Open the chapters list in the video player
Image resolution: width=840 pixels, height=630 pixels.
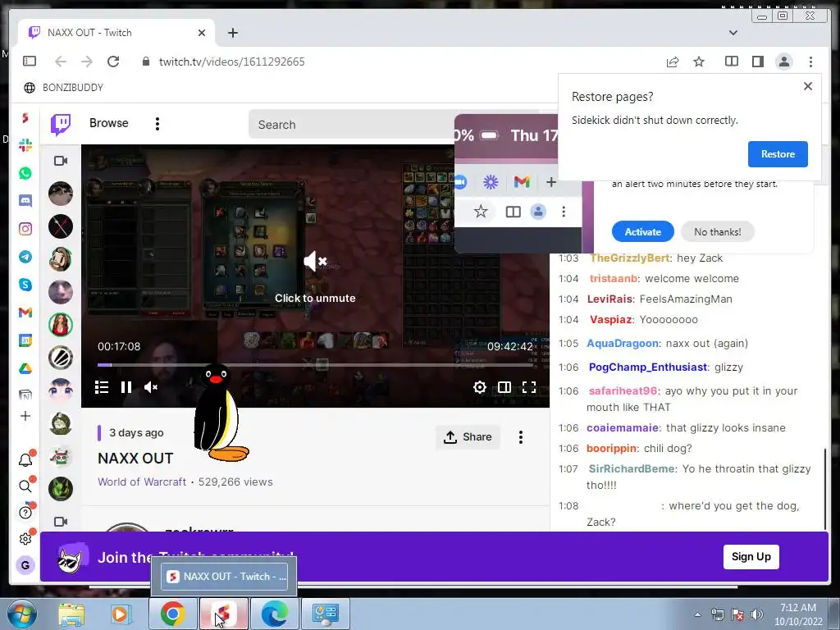coord(102,387)
